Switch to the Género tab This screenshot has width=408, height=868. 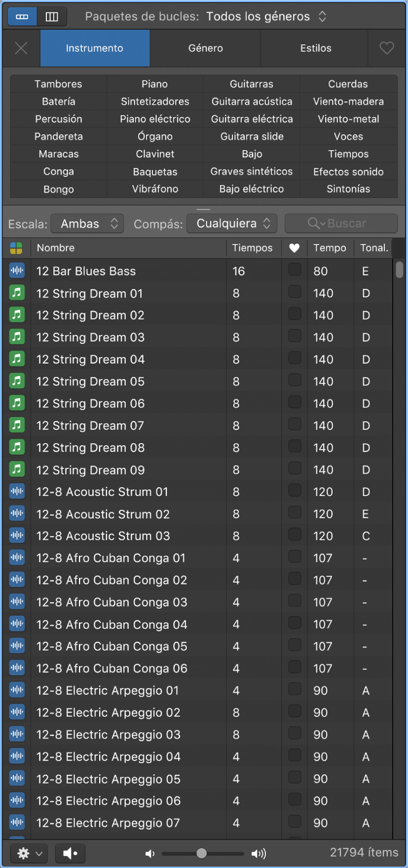[205, 48]
